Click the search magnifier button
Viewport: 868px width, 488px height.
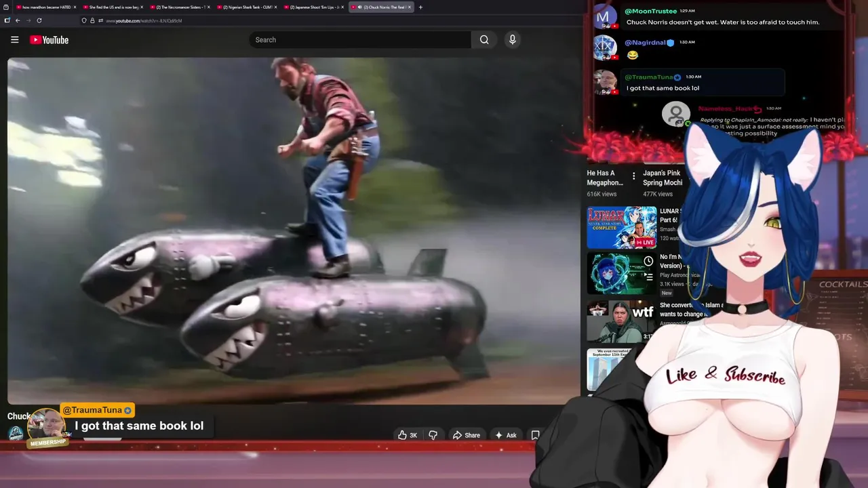click(x=484, y=40)
